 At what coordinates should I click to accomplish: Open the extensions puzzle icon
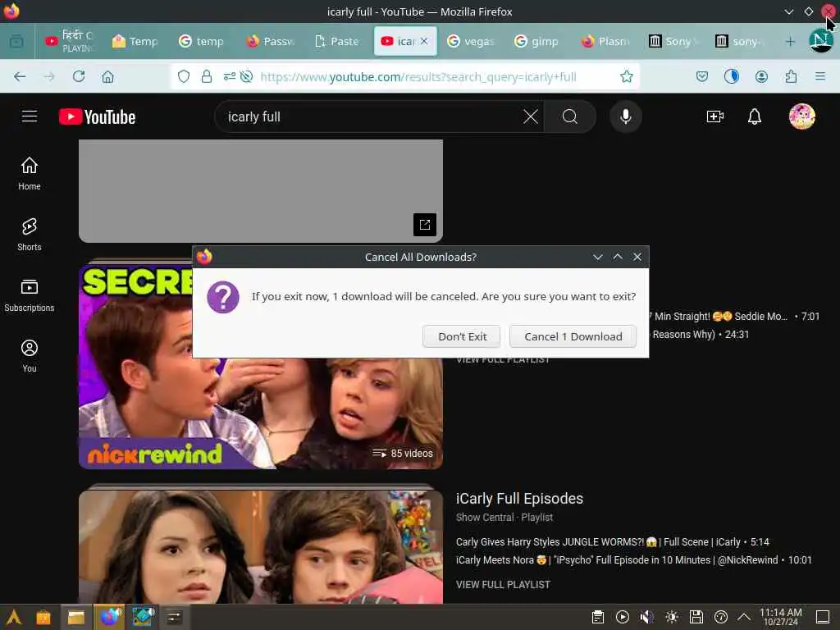791,76
